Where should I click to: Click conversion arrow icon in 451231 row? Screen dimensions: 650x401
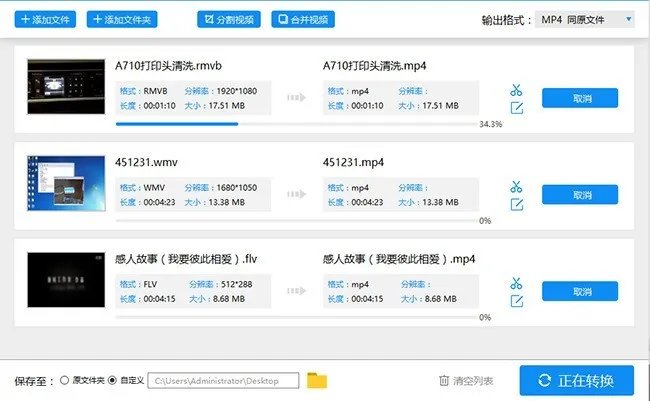click(x=296, y=194)
